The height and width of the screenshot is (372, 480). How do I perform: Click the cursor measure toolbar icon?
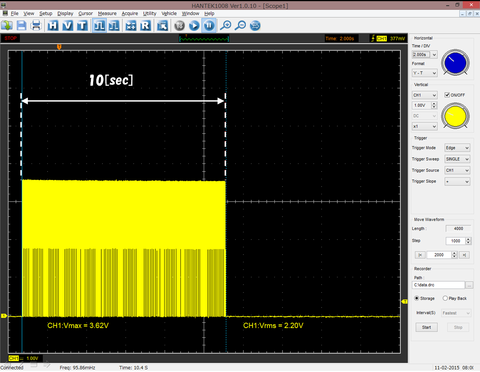pos(162,25)
